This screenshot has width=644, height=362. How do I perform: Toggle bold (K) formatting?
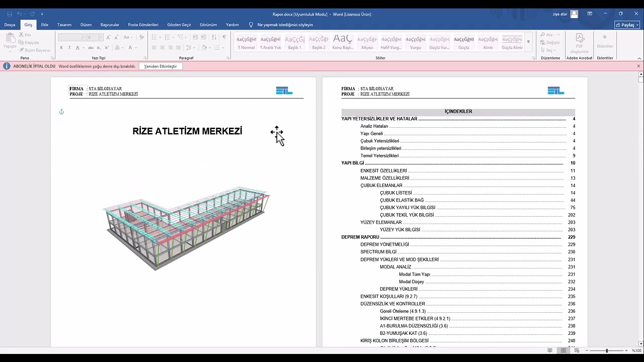[61, 48]
